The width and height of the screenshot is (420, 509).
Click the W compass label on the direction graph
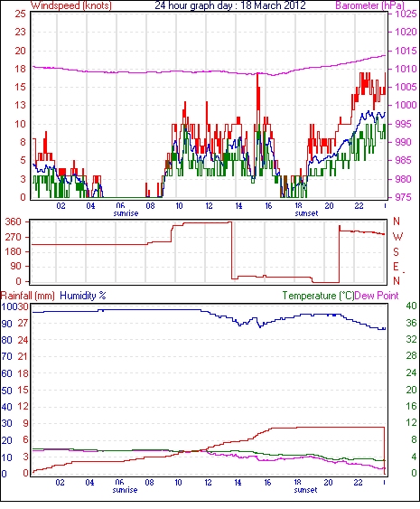click(397, 237)
